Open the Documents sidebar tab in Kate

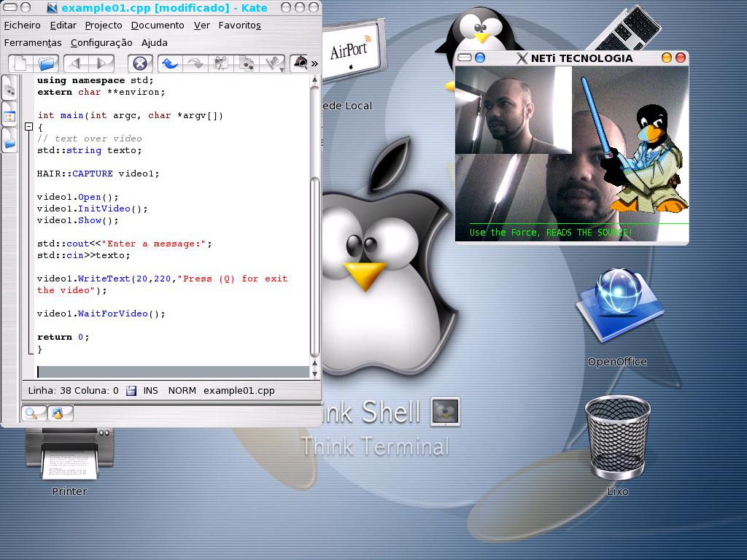point(9,87)
